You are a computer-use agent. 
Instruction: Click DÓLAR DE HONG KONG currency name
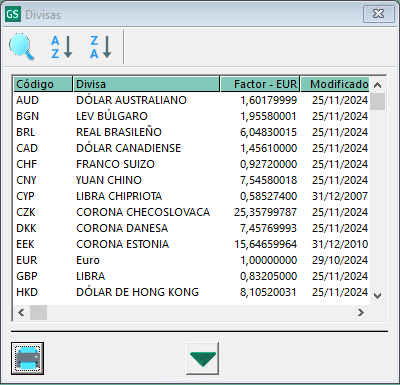pos(137,292)
